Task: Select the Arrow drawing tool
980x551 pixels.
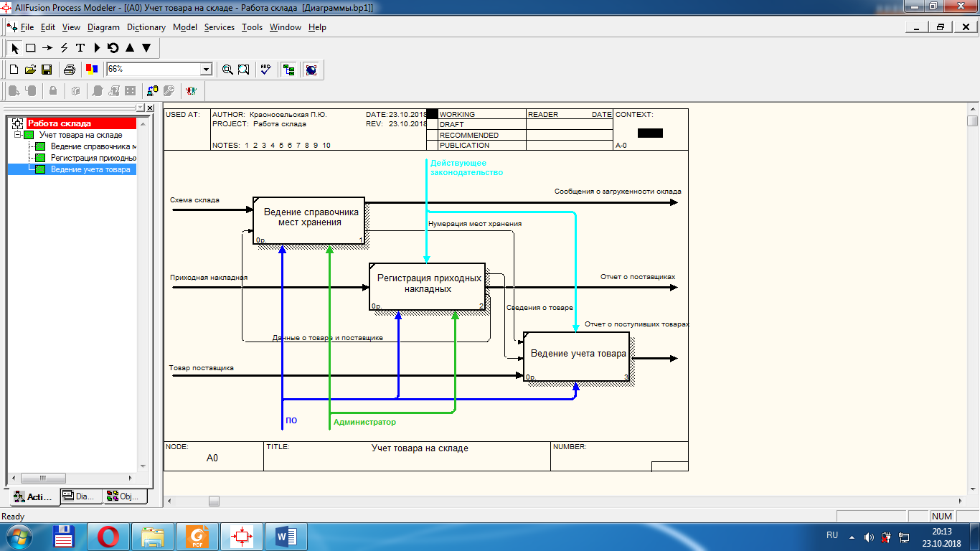Action: (47, 48)
